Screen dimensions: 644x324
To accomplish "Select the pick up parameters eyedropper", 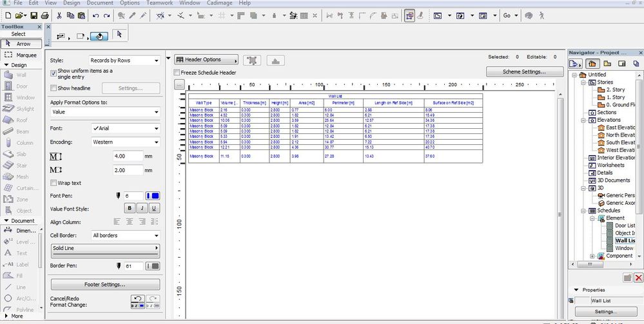I will click(132, 15).
